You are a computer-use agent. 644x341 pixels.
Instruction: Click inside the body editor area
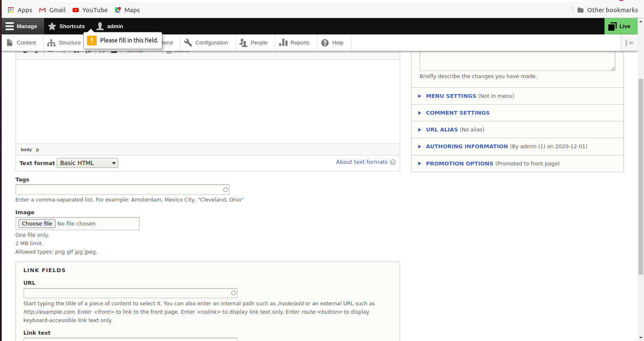pyautogui.click(x=208, y=102)
